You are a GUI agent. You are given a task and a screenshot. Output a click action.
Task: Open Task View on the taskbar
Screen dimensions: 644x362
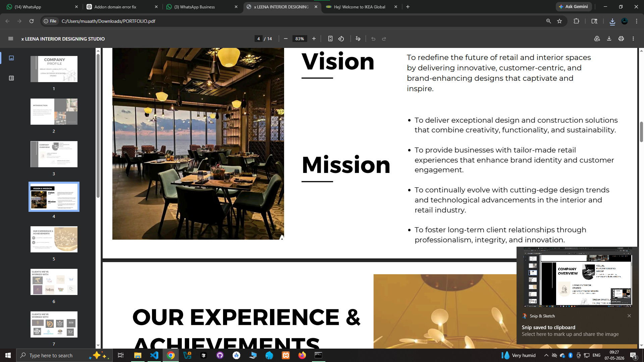pyautogui.click(x=121, y=355)
